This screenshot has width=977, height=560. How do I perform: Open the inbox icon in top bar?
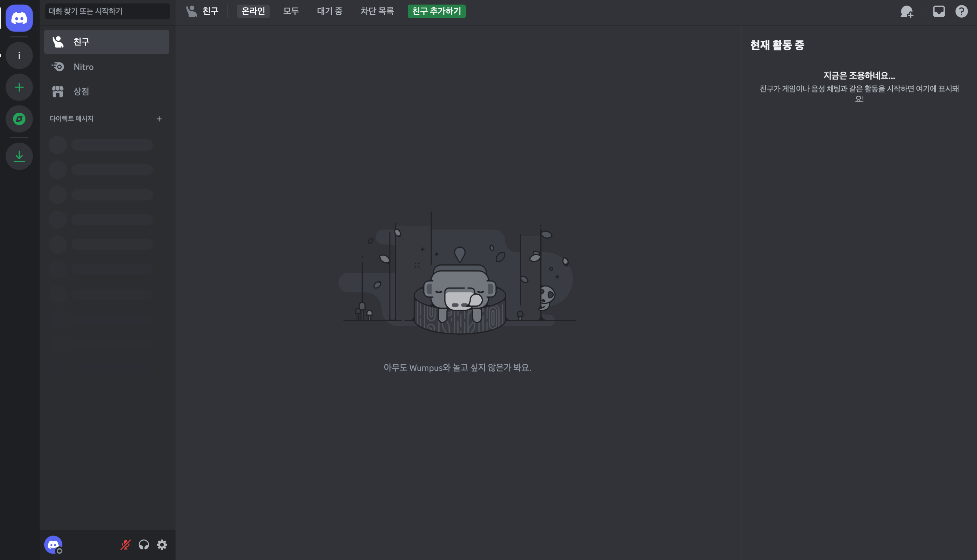click(939, 11)
